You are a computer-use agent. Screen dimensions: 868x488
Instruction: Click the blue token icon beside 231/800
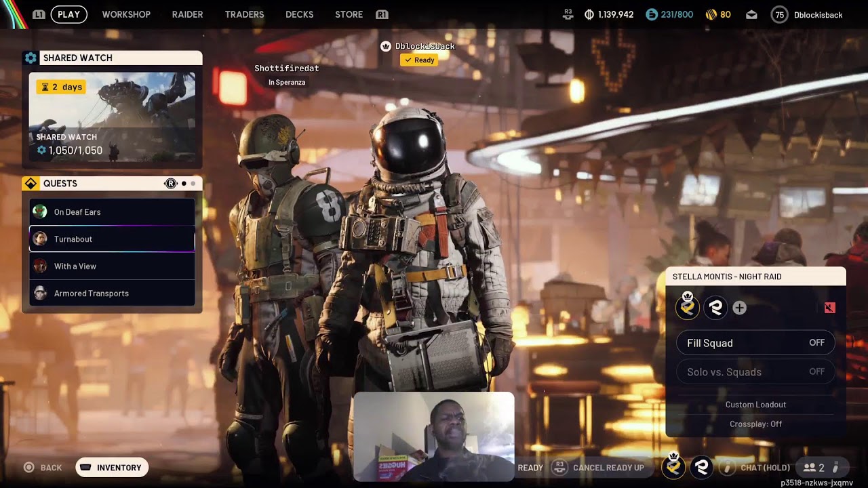(x=652, y=14)
